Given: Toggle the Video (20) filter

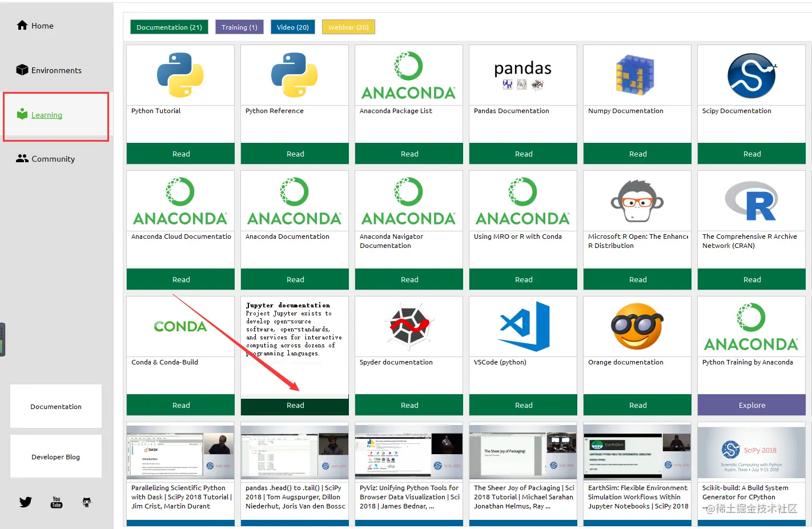Looking at the screenshot, I should pos(292,27).
